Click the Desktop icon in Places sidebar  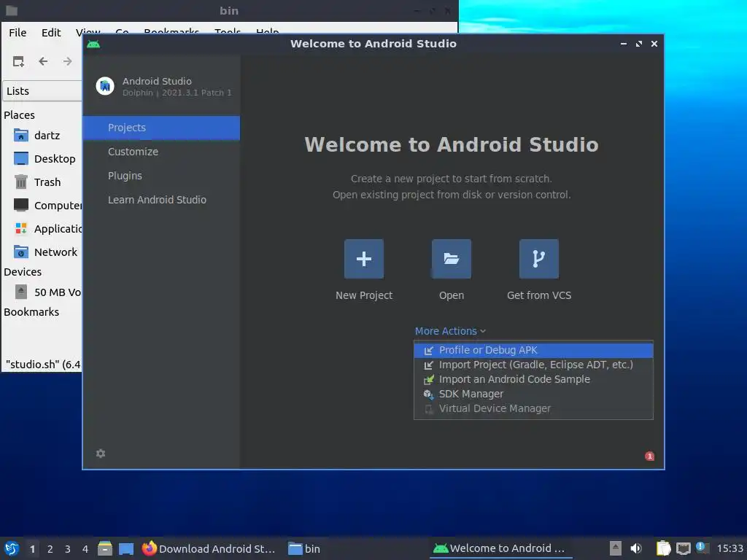coord(21,158)
